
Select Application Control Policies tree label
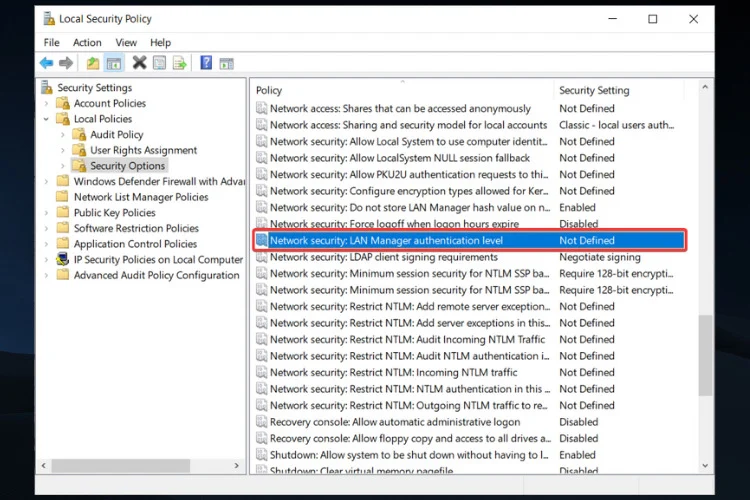135,244
